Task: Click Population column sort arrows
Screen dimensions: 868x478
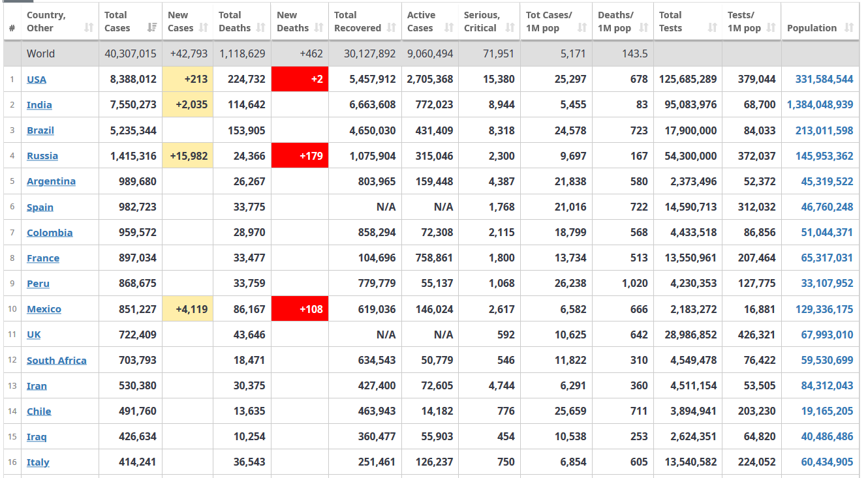Action: point(849,28)
